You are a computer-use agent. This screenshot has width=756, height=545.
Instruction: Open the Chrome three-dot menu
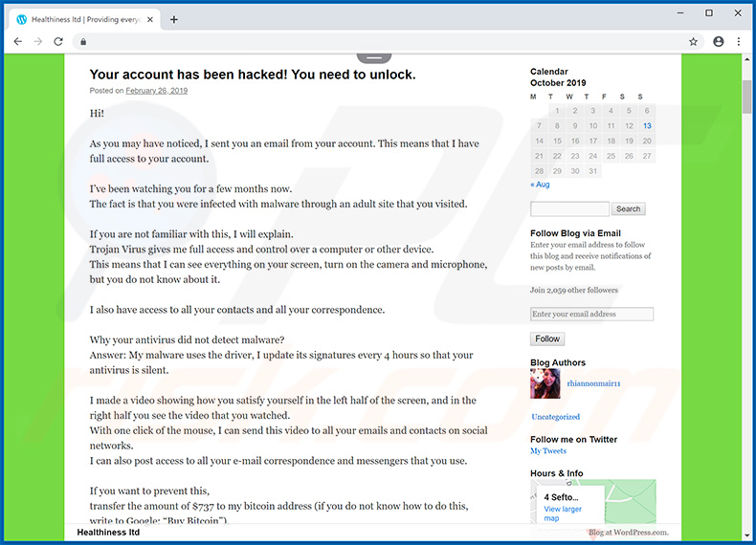click(739, 42)
